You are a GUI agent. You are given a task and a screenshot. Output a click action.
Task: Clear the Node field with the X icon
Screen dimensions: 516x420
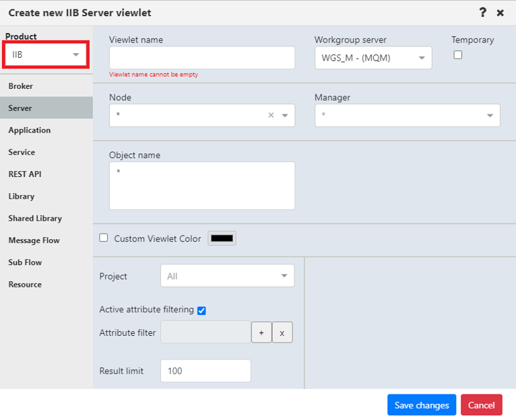click(x=271, y=115)
